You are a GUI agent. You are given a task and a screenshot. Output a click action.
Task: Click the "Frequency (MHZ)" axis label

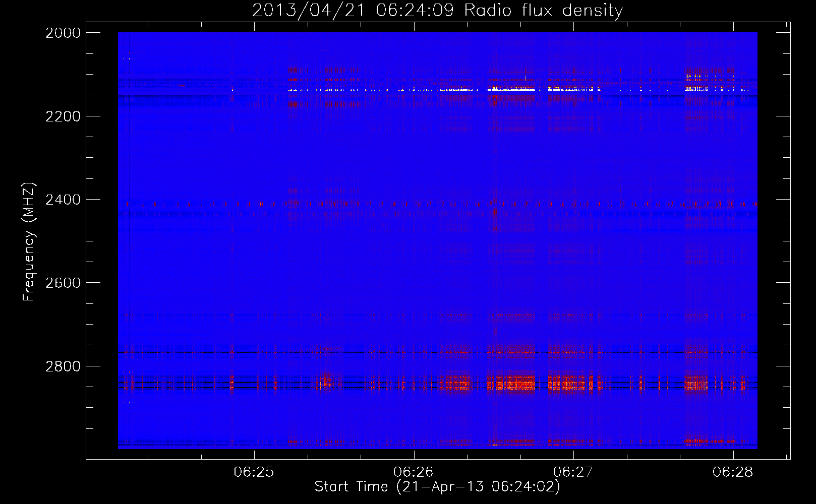point(29,242)
